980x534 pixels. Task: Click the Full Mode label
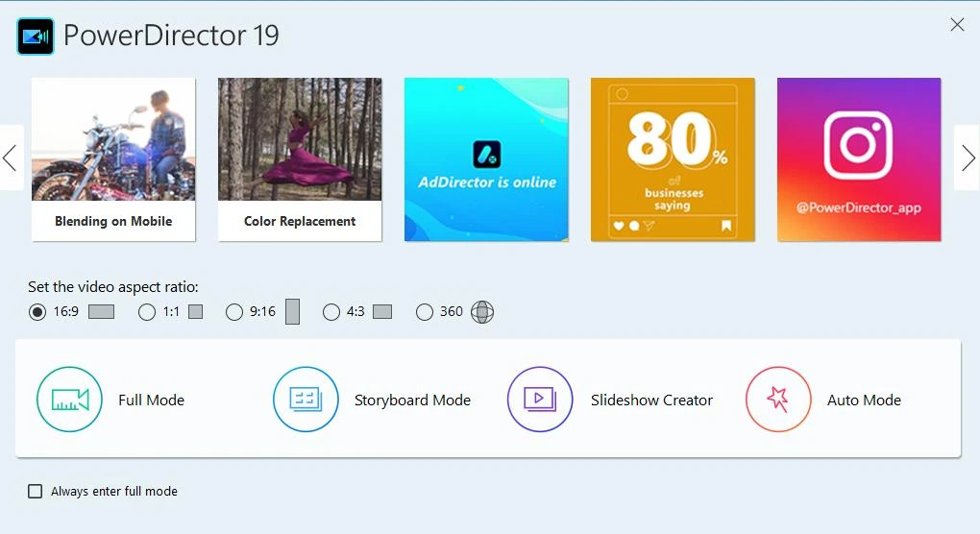point(151,400)
